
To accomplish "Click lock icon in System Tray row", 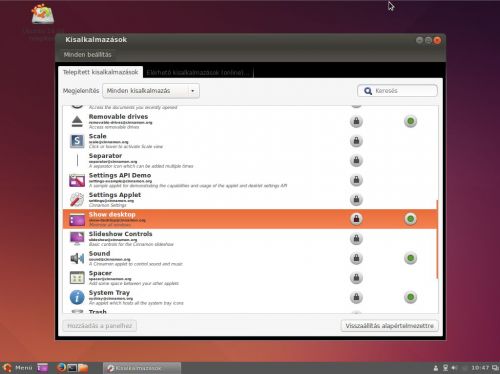I will coord(356,297).
